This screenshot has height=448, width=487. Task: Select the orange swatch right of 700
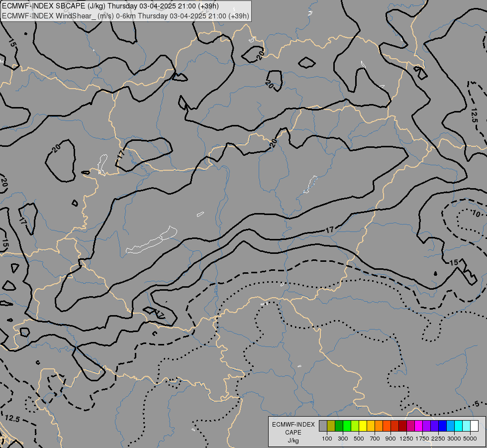coord(379,426)
